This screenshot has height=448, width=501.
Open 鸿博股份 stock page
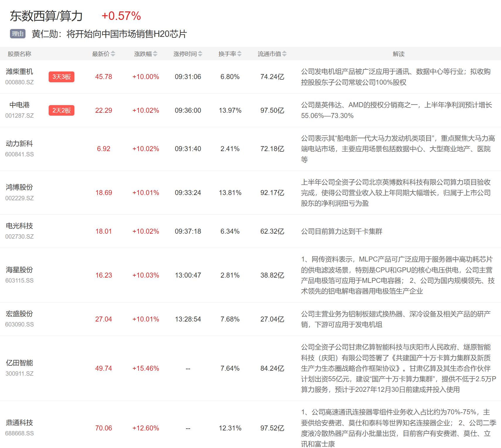click(19, 187)
